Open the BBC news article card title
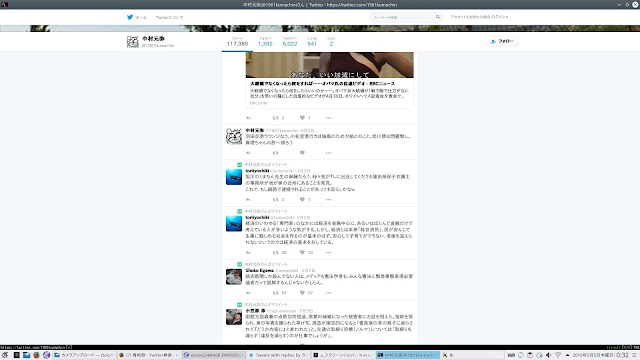 [322, 84]
